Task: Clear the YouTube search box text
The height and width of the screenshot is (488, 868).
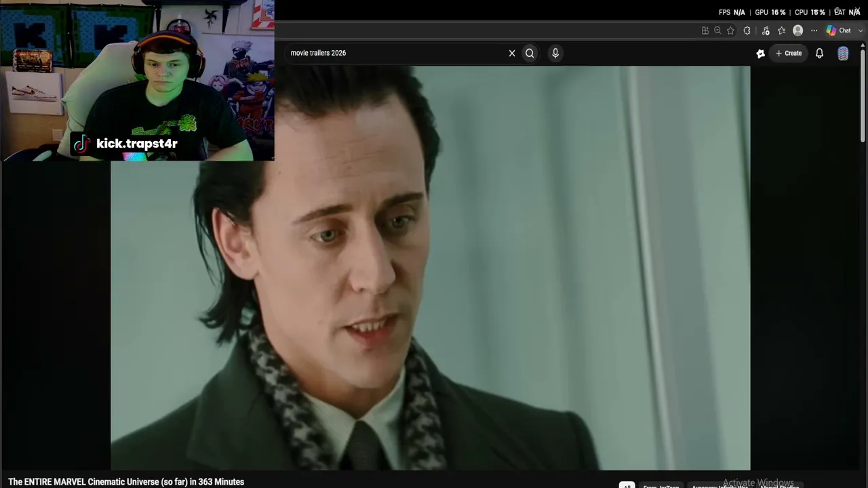Action: coord(512,53)
